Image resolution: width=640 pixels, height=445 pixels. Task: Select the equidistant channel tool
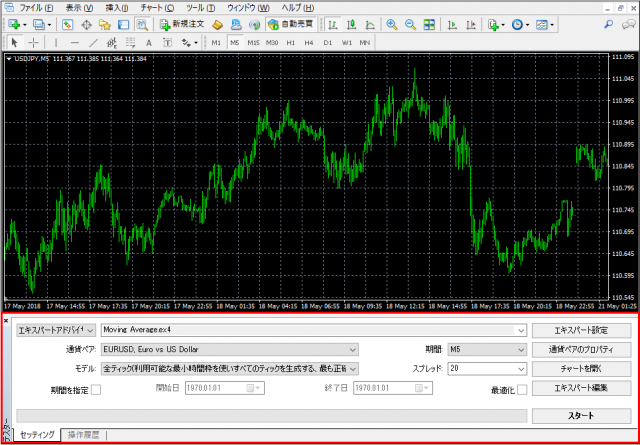(112, 42)
